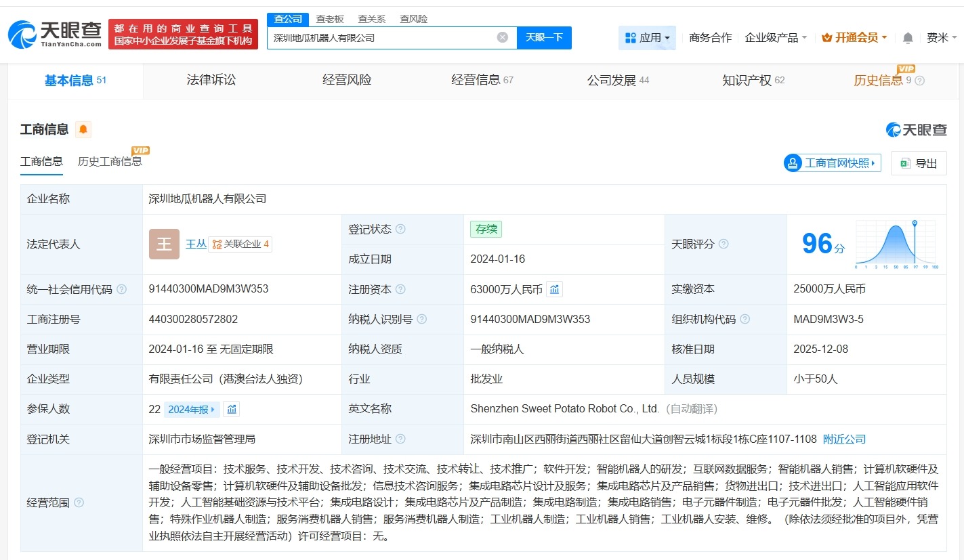Click the notification bell in the top bar
This screenshot has width=964, height=560.
[906, 38]
